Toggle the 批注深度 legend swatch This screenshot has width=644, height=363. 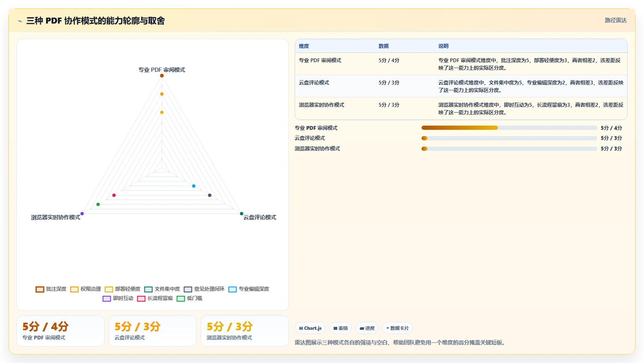40,289
